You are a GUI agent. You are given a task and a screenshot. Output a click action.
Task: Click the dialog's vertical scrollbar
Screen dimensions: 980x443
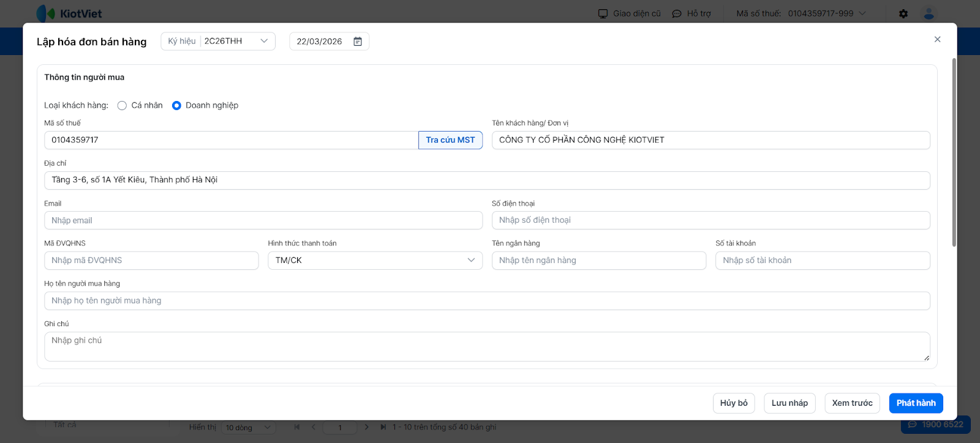click(954, 153)
